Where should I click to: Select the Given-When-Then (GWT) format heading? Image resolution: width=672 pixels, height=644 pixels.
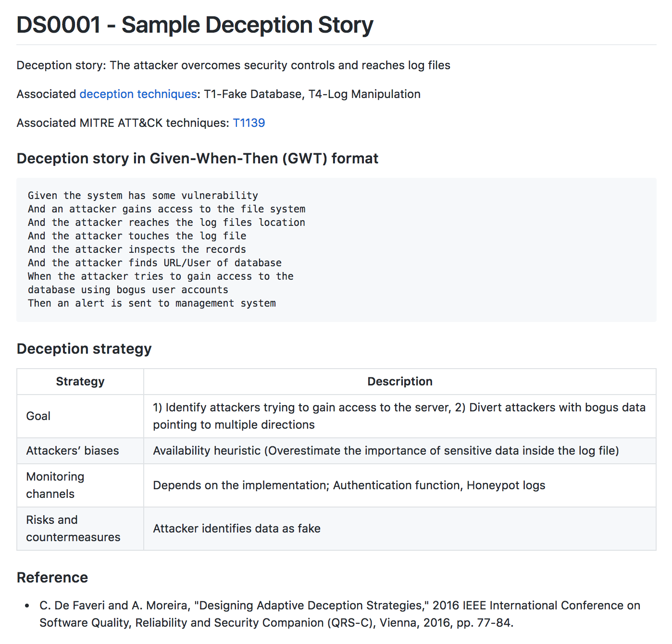pyautogui.click(x=198, y=159)
